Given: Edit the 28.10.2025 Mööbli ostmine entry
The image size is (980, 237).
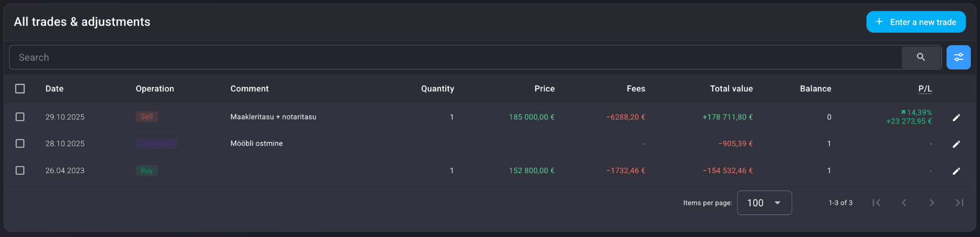Looking at the screenshot, I should (957, 144).
